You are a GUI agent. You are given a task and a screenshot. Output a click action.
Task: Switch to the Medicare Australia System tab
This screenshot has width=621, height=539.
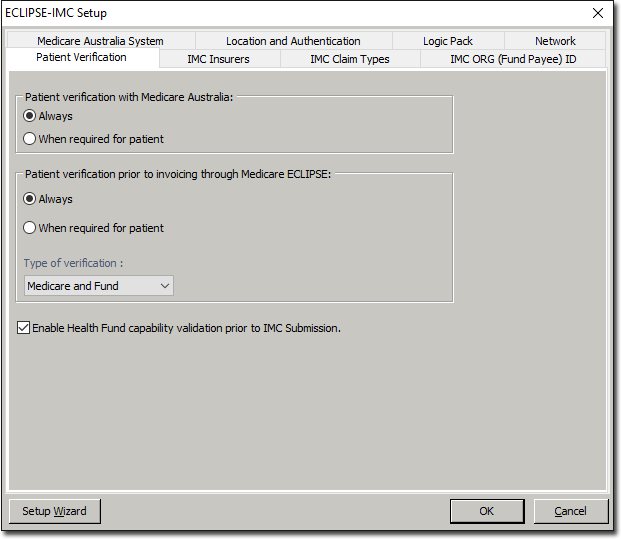click(100, 41)
